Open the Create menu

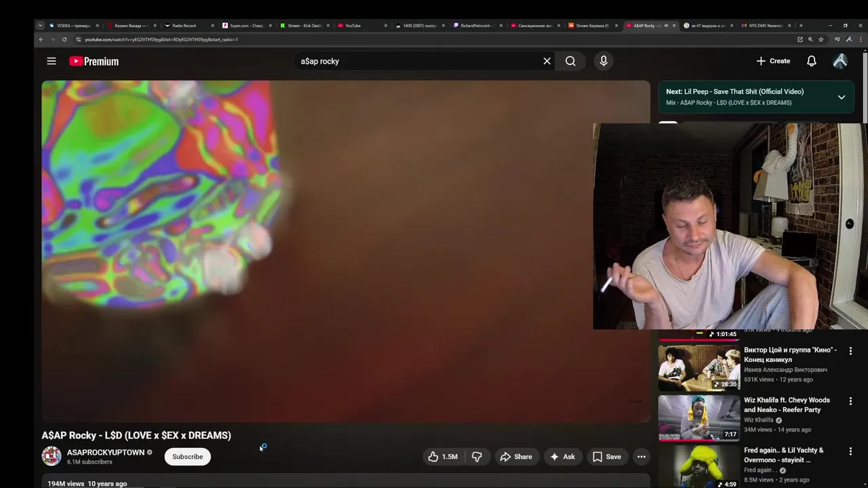(x=773, y=61)
